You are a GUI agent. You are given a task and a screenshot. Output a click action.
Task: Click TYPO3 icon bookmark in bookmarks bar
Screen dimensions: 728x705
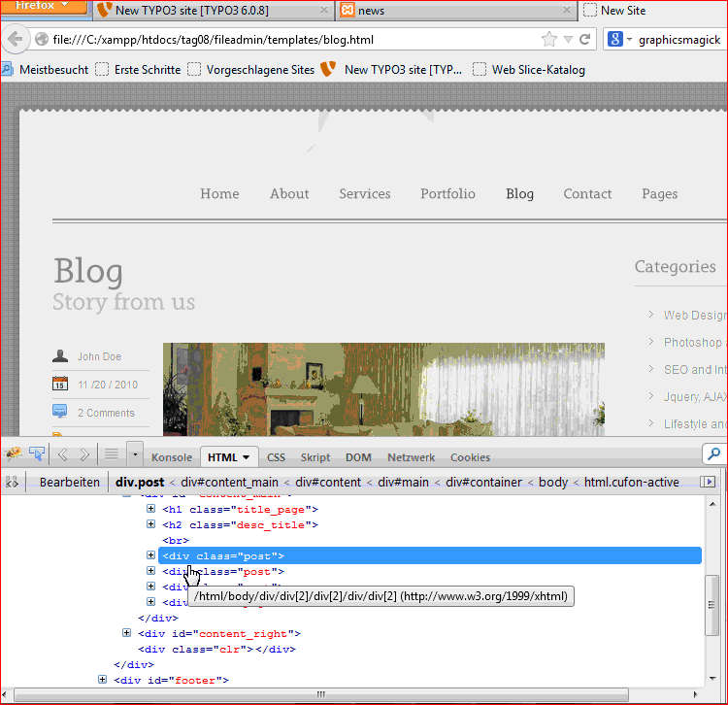coord(328,69)
